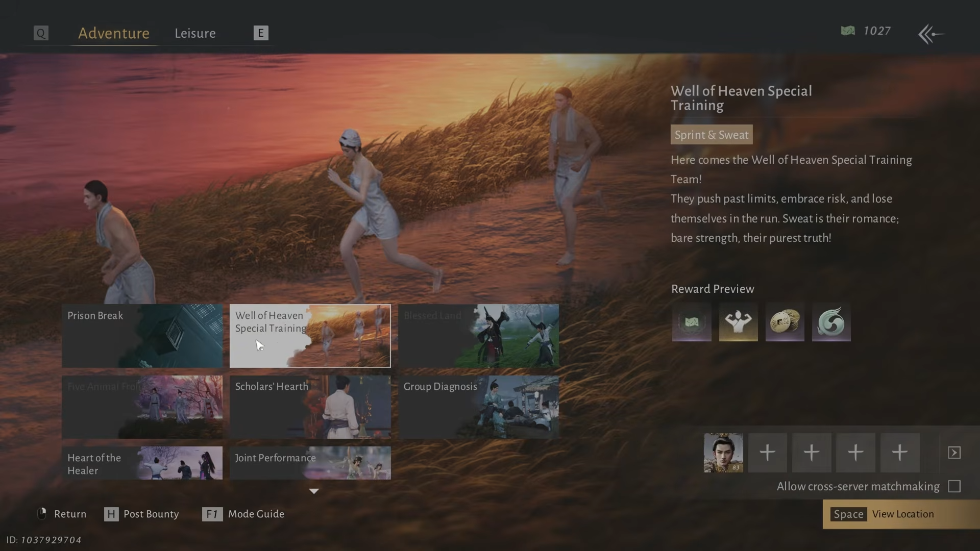
Task: Click the green map reward icon
Action: pyautogui.click(x=692, y=322)
